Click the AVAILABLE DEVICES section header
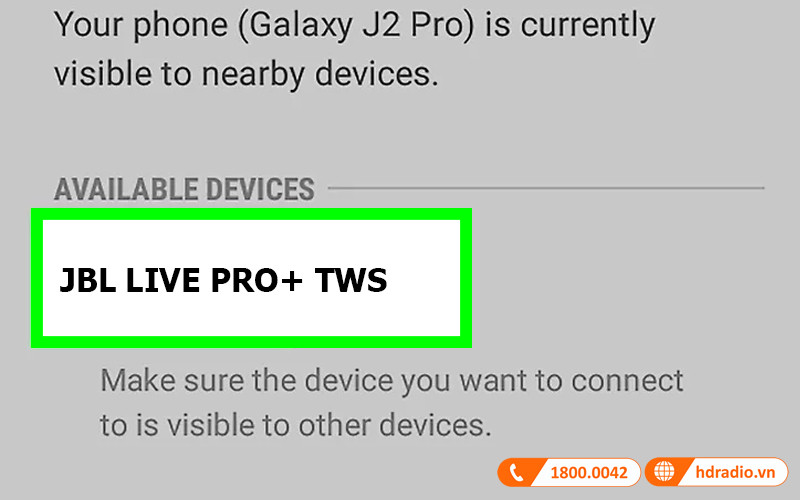Image resolution: width=800 pixels, height=500 pixels. tap(184, 189)
